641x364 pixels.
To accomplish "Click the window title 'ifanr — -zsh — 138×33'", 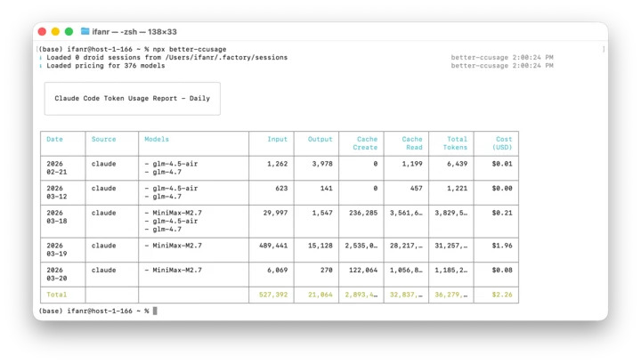I will click(134, 31).
